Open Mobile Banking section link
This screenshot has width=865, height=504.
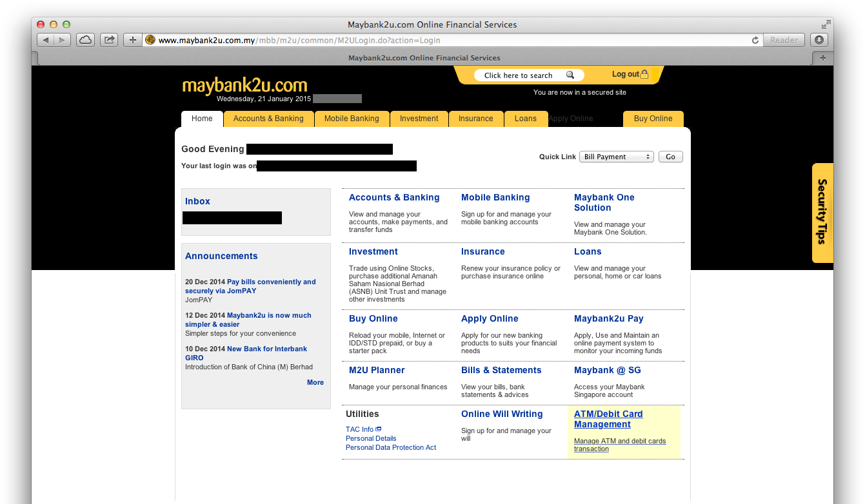495,197
